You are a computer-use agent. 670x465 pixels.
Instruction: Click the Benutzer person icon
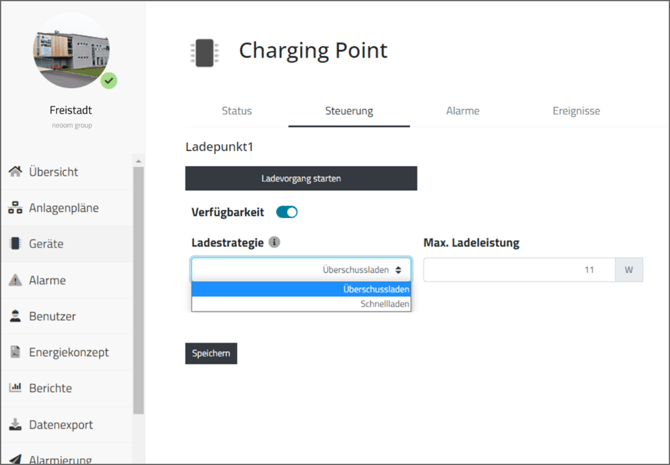(x=15, y=316)
